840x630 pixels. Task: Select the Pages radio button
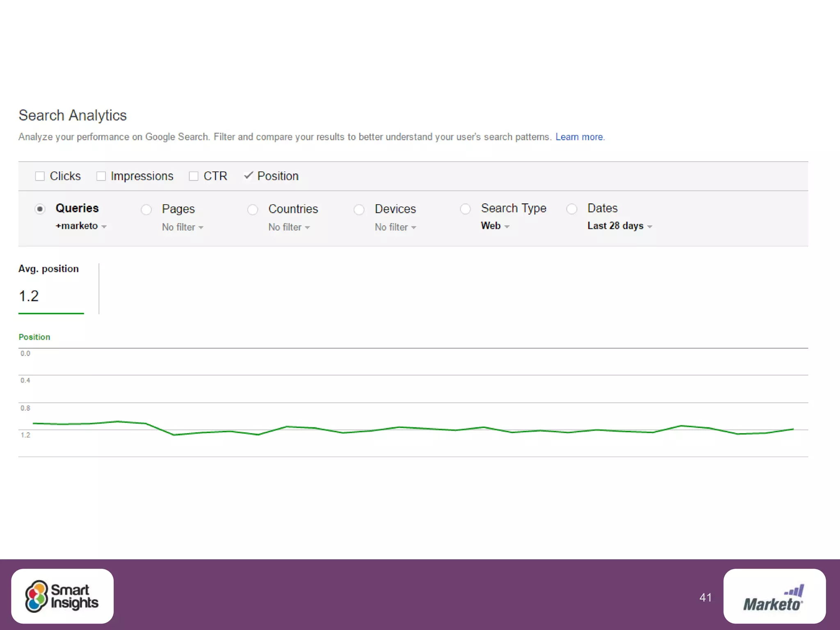coord(146,210)
